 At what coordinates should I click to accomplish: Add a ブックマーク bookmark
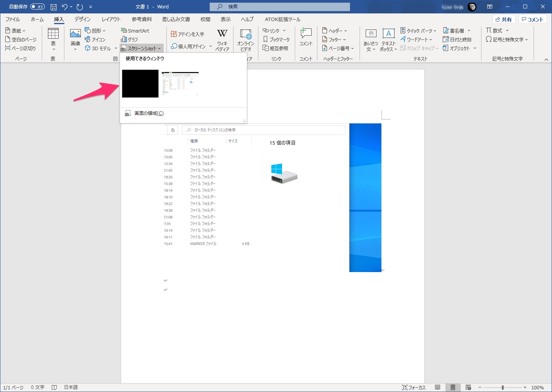tap(276, 39)
